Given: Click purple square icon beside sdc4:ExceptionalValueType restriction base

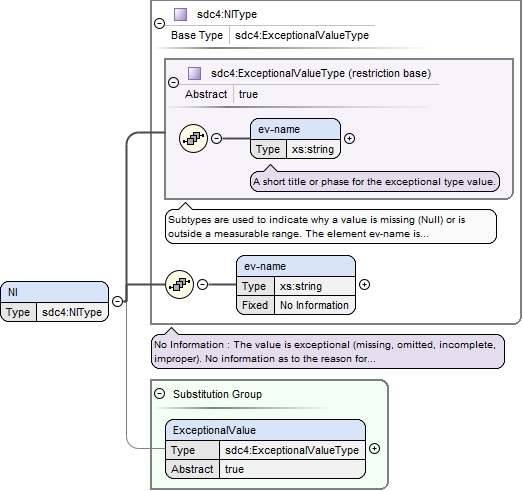Looking at the screenshot, I should pos(194,73).
